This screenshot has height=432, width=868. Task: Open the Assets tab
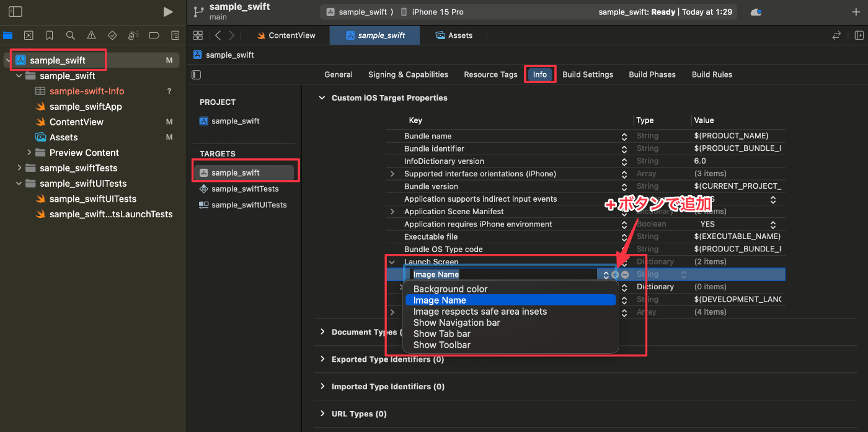[x=454, y=35]
